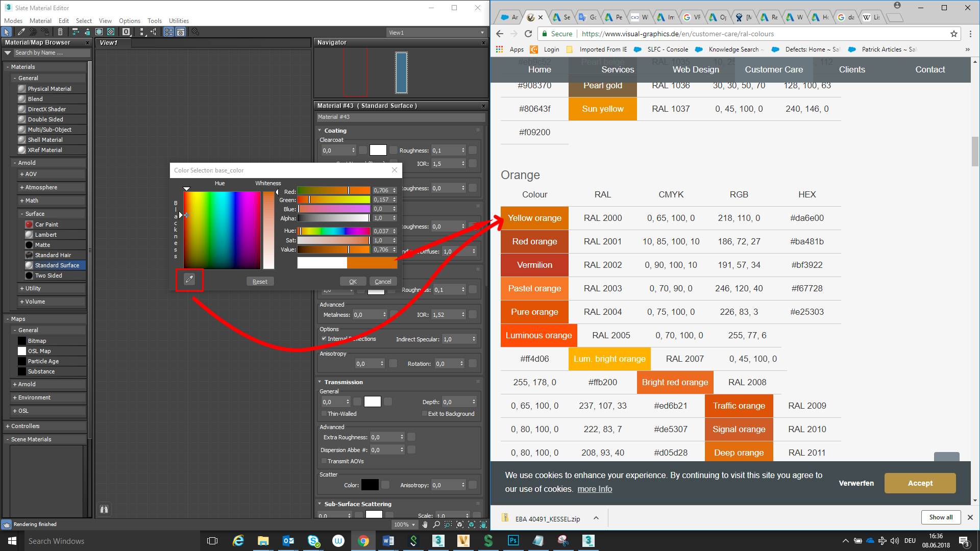Select the arrow Select tool in toolbar
This screenshot has width=980, height=551.
pyautogui.click(x=7, y=32)
